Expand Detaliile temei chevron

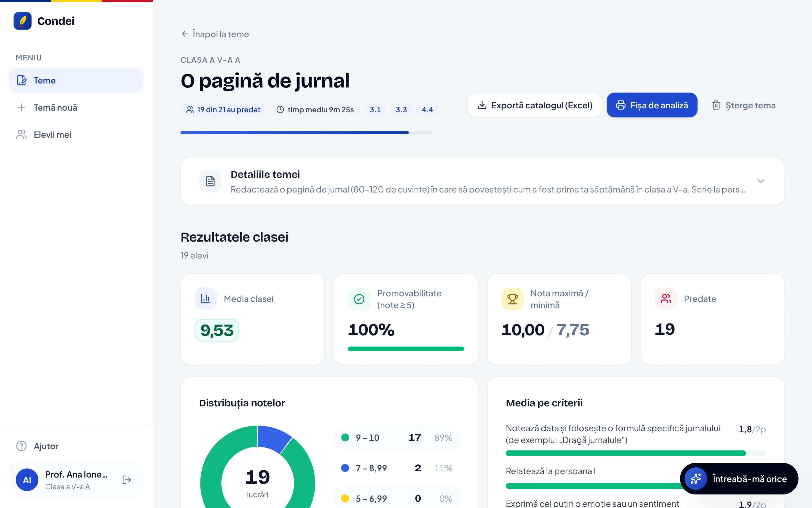click(760, 181)
